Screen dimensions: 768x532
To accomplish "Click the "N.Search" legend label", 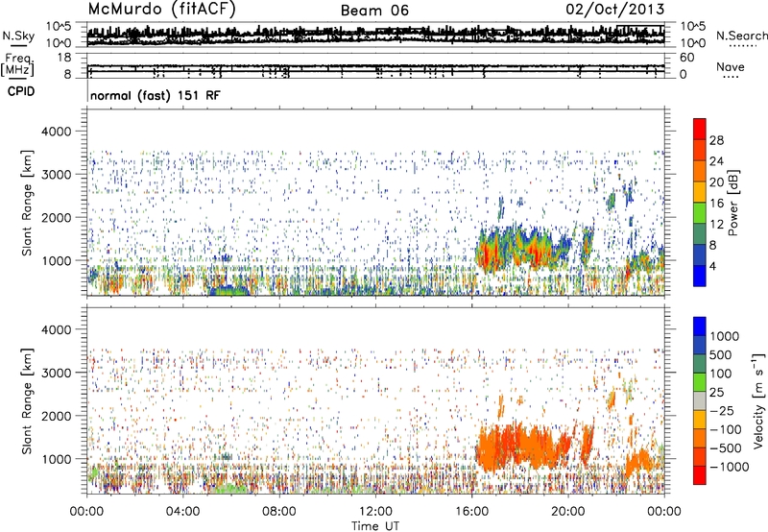I will click(741, 36).
